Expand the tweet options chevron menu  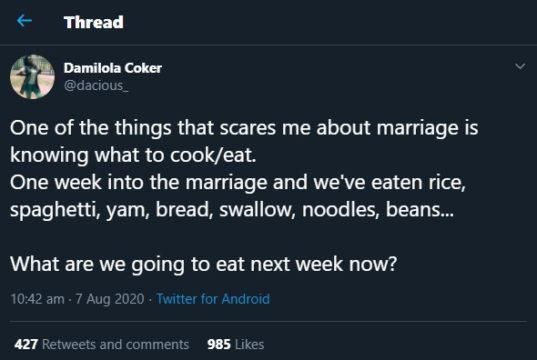tap(520, 66)
